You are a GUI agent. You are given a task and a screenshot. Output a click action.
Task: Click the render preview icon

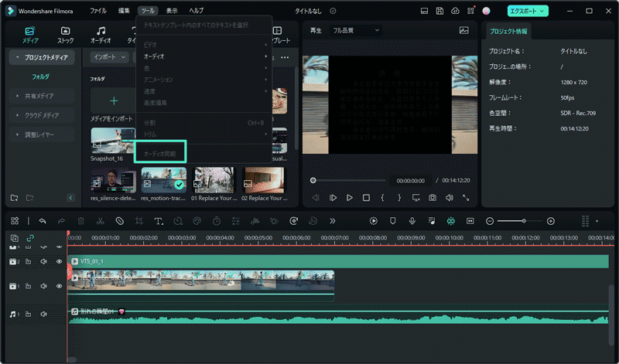tap(374, 221)
